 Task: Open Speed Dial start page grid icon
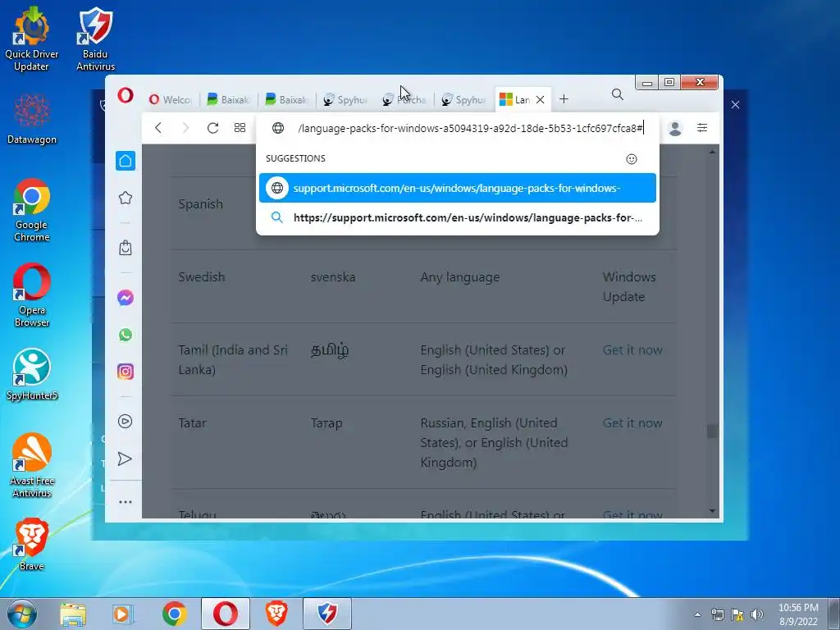240,127
